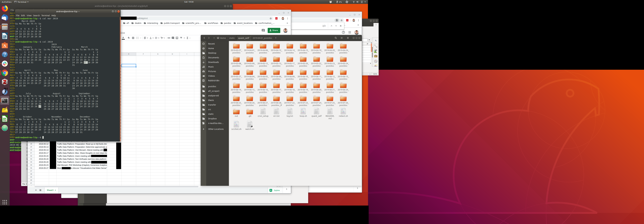Open Firefox from the Ubuntu dock

(4, 8)
